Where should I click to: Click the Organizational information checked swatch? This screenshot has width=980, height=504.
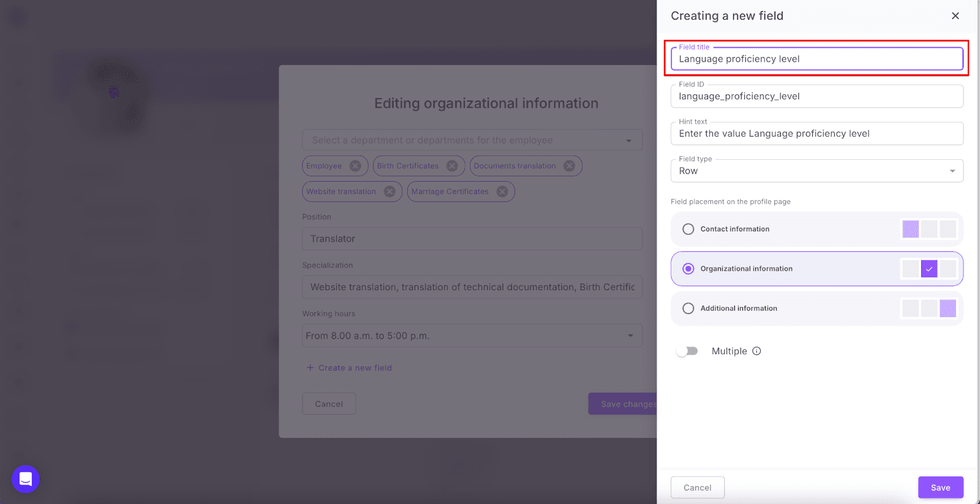(929, 269)
